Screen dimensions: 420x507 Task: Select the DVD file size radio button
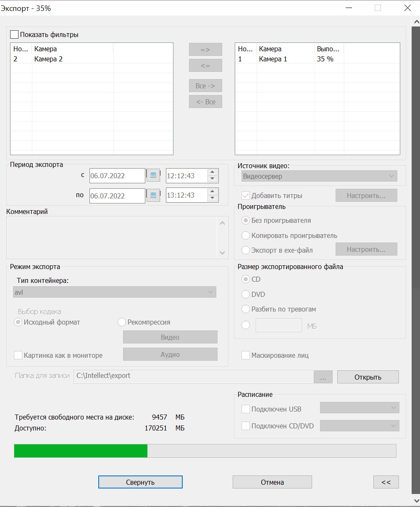click(246, 294)
